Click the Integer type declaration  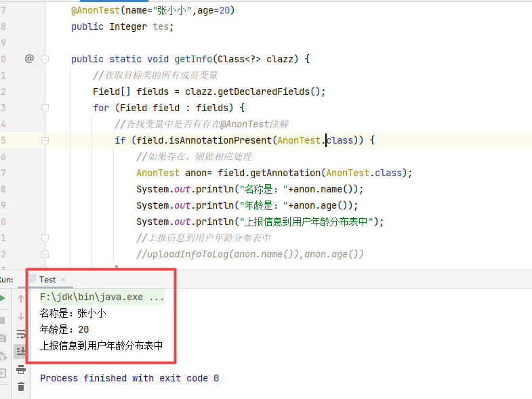point(128,26)
